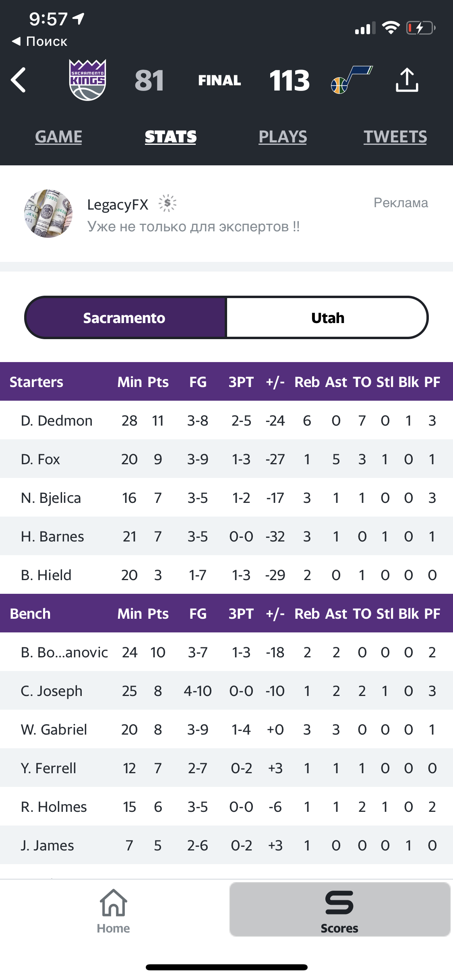Screen dimensions: 453x980
Task: Tap the LegacyFX ad badge icon
Action: click(x=167, y=204)
